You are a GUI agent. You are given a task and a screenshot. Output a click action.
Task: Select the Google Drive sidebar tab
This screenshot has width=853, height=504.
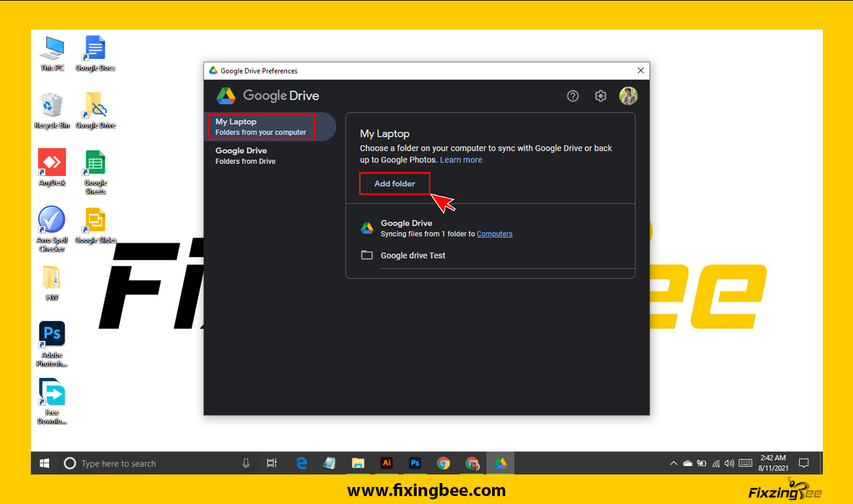(x=245, y=156)
